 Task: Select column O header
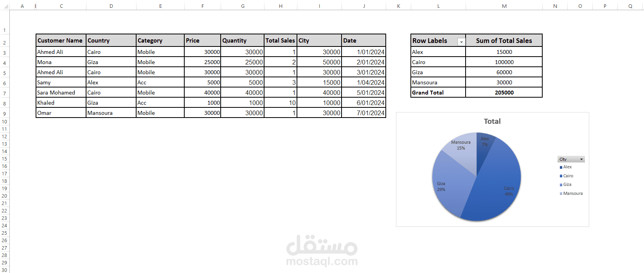click(580, 6)
